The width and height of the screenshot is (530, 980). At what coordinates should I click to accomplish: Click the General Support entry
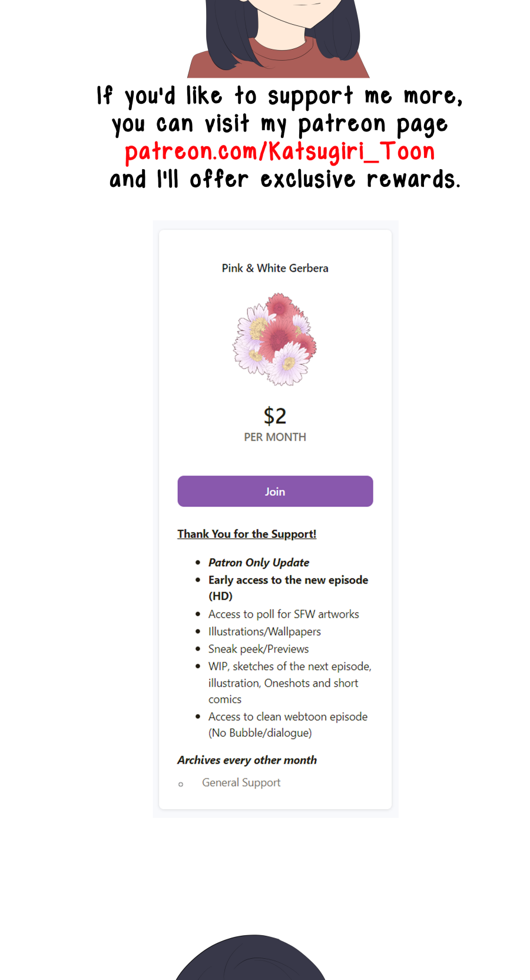click(x=241, y=783)
